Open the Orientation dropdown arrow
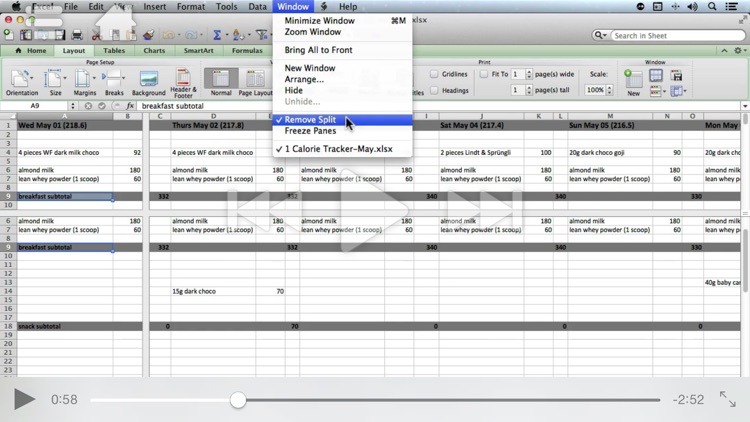The height and width of the screenshot is (422, 750). pyautogui.click(x=32, y=78)
